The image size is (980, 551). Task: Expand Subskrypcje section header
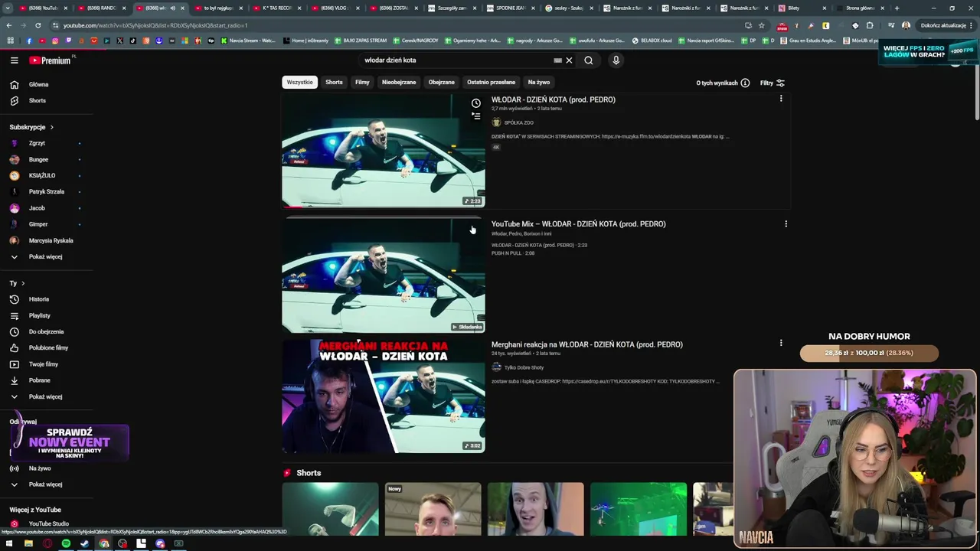tap(31, 127)
